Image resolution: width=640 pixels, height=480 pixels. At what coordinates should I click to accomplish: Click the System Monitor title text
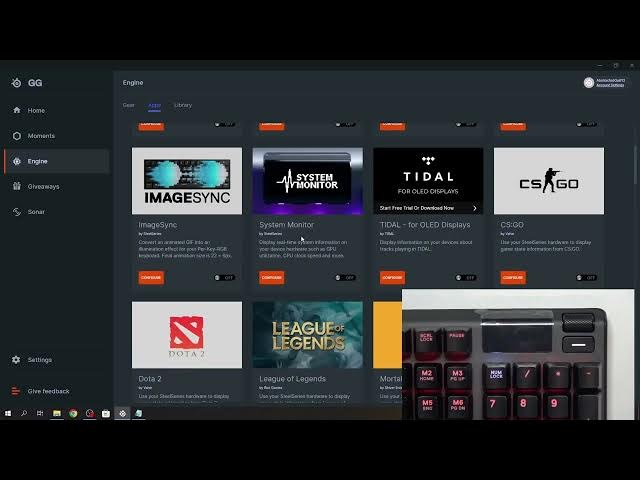[x=287, y=225]
